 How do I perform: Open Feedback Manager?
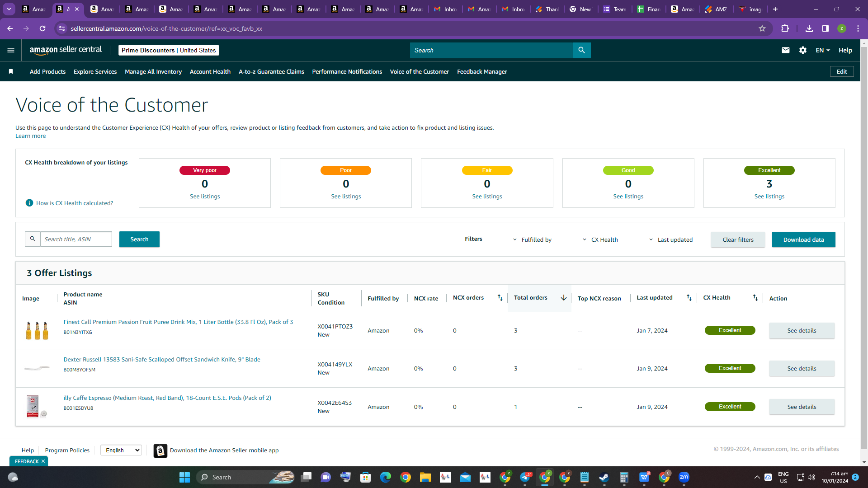[482, 71]
